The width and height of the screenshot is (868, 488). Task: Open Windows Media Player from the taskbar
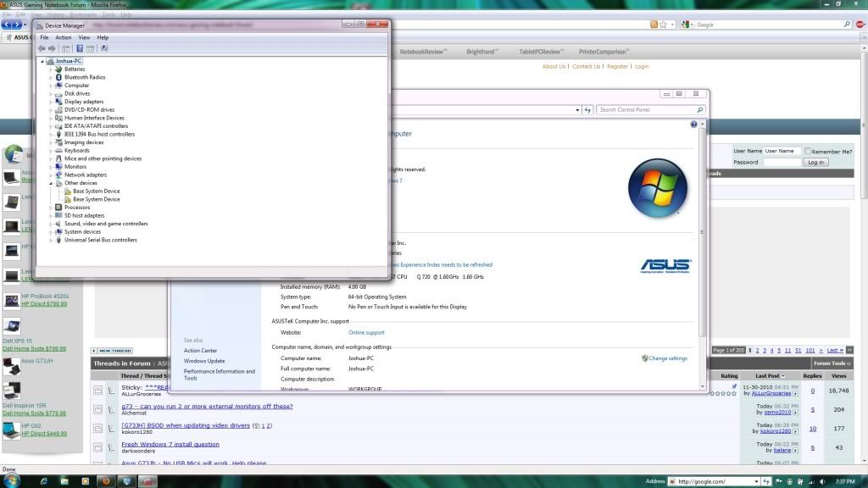pyautogui.click(x=86, y=481)
